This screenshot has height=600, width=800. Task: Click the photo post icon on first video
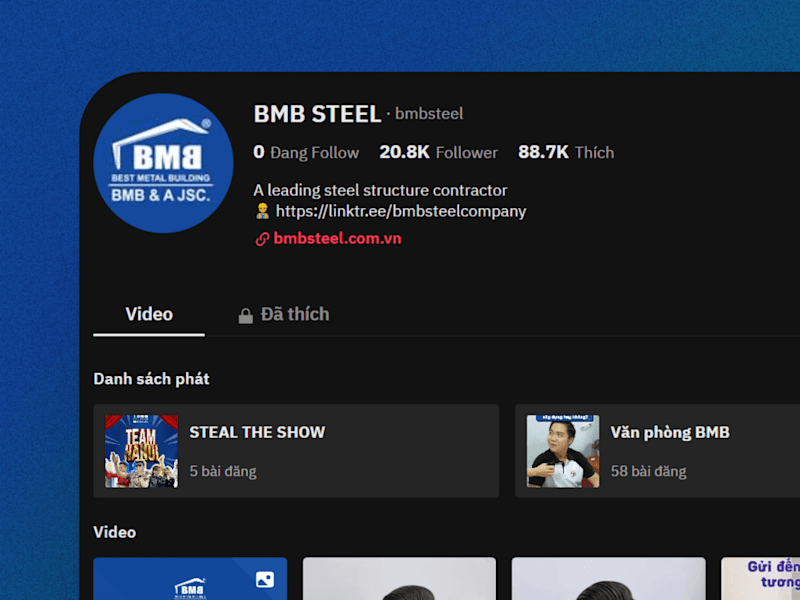click(265, 580)
